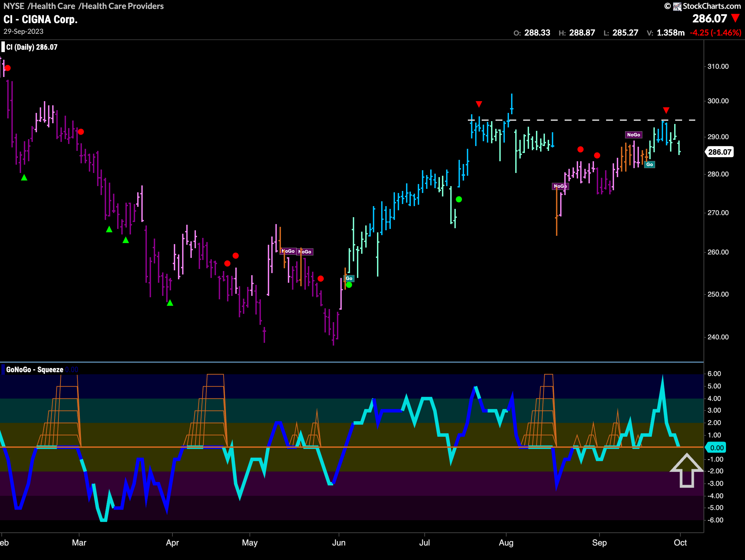Click the StockCharts.com logo text

pos(712,6)
